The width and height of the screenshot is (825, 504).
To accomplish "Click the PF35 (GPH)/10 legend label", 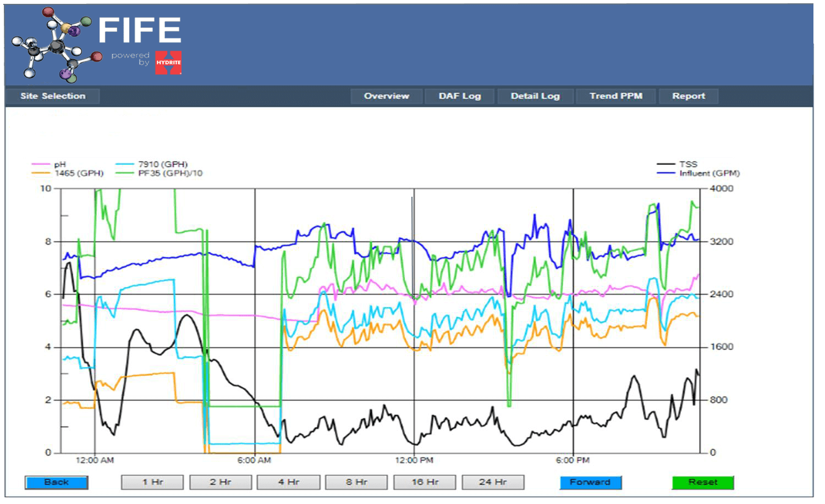I will click(170, 173).
